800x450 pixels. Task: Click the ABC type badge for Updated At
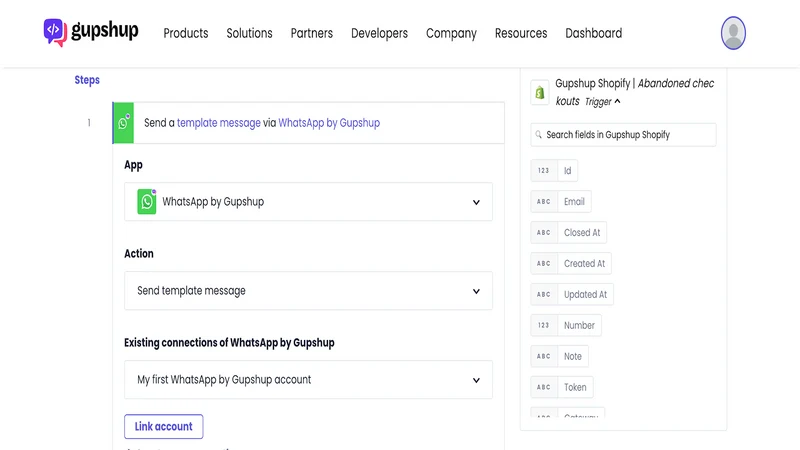pyautogui.click(x=543, y=294)
